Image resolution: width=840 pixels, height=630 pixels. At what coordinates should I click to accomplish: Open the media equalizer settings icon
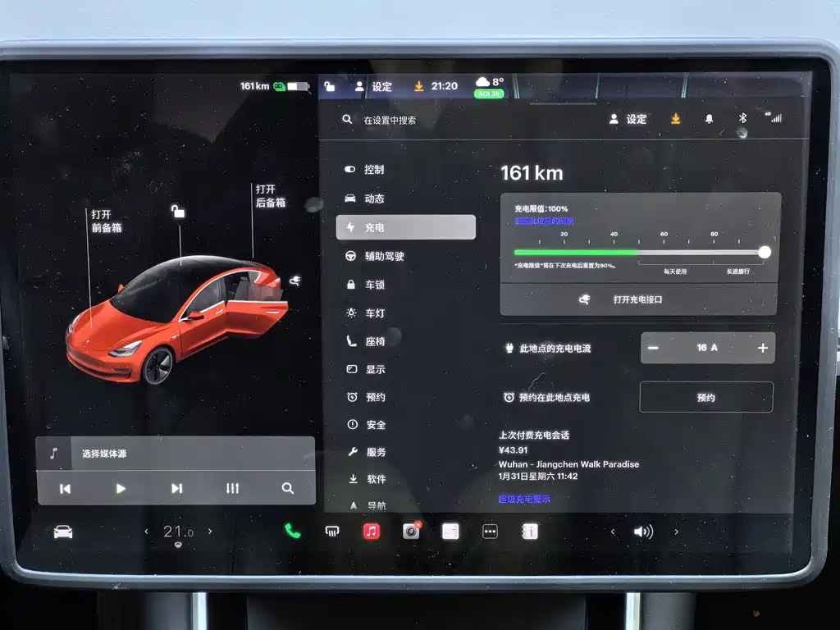[x=233, y=488]
